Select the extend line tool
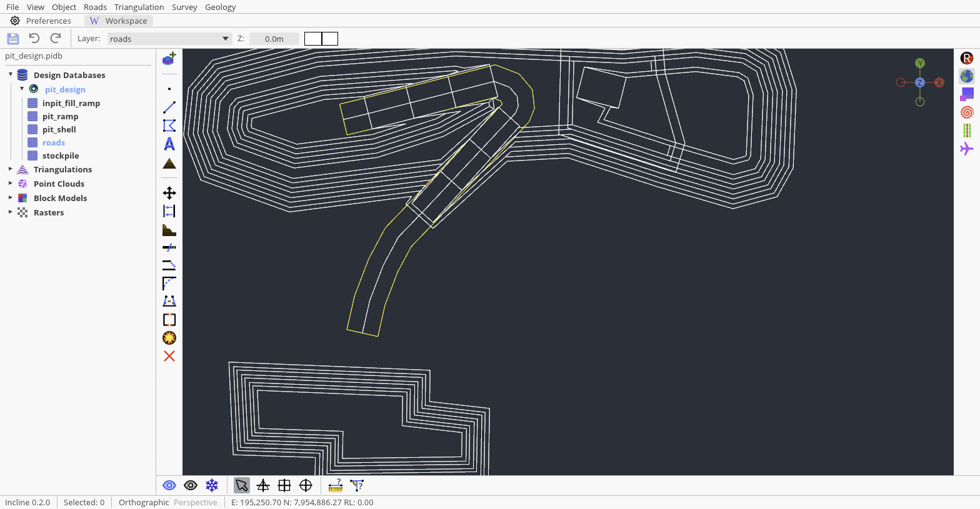980x509 pixels. click(x=169, y=265)
